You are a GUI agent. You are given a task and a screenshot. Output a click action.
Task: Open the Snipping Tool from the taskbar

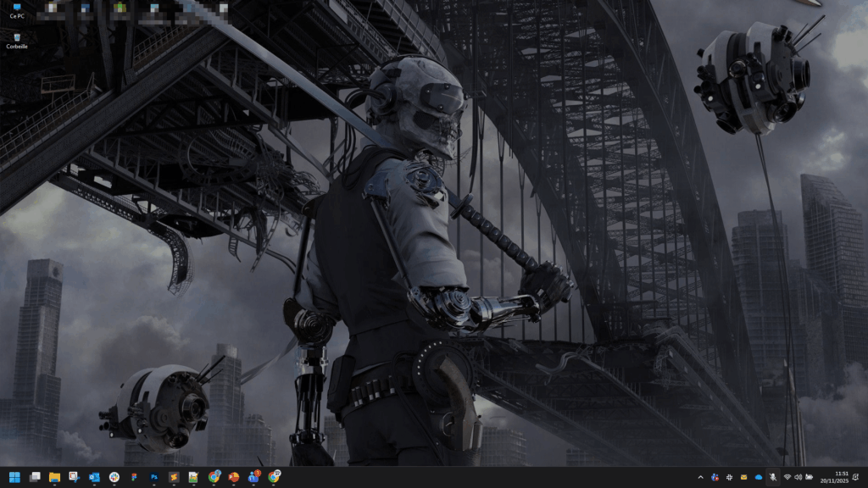click(73, 477)
